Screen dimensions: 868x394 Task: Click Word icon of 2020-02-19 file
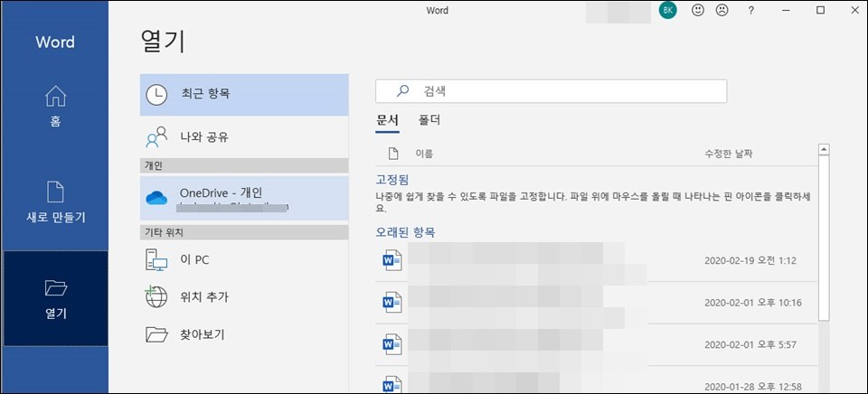click(392, 260)
